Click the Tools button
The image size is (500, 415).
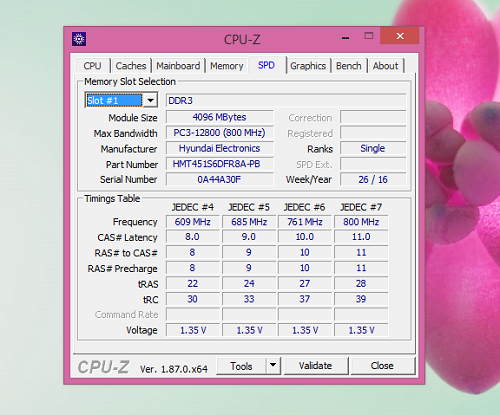[x=241, y=366]
